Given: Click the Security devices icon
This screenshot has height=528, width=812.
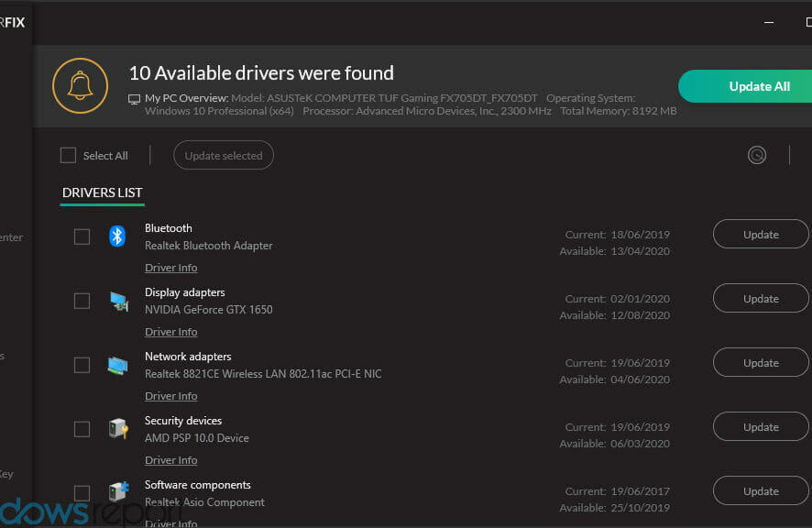Looking at the screenshot, I should [118, 429].
